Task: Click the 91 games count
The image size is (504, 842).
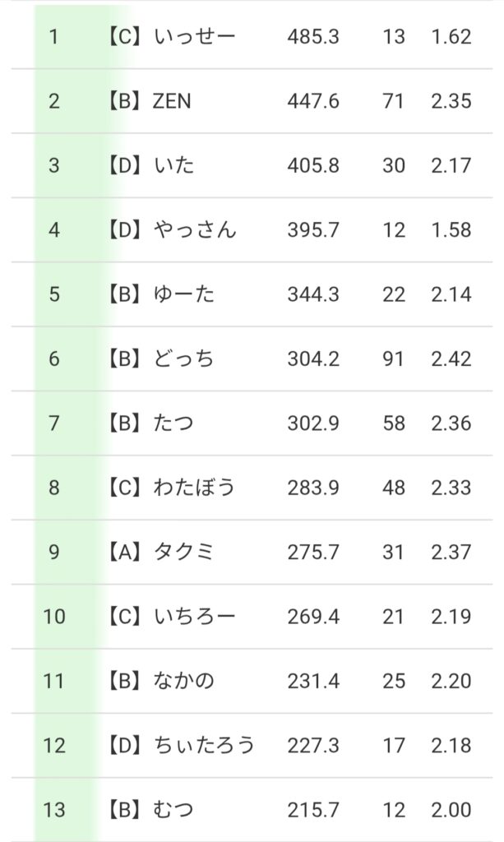Action: click(394, 359)
